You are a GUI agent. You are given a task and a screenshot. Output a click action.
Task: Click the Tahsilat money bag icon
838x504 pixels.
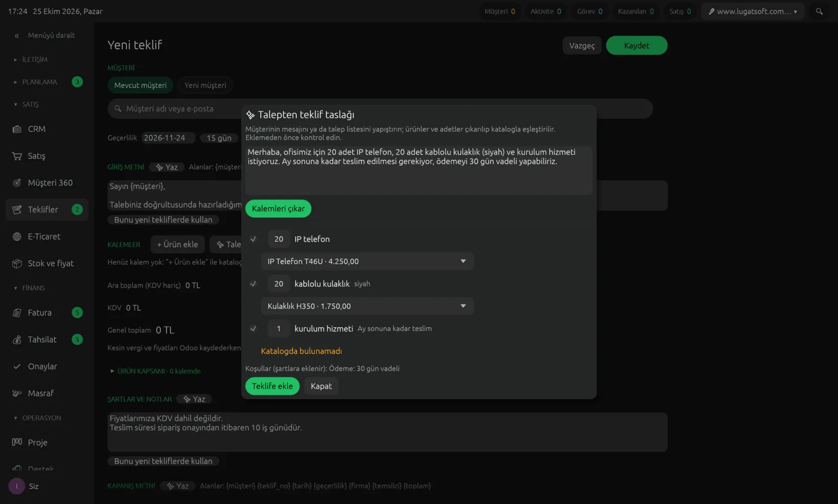coord(17,340)
